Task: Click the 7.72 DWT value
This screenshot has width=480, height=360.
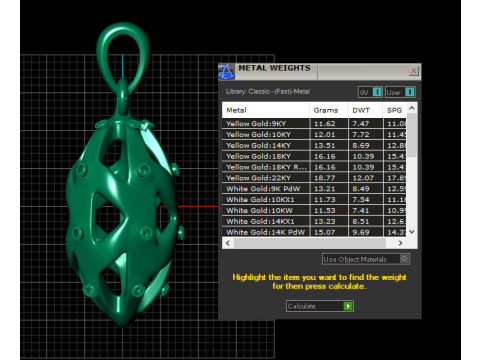Action: click(x=361, y=135)
